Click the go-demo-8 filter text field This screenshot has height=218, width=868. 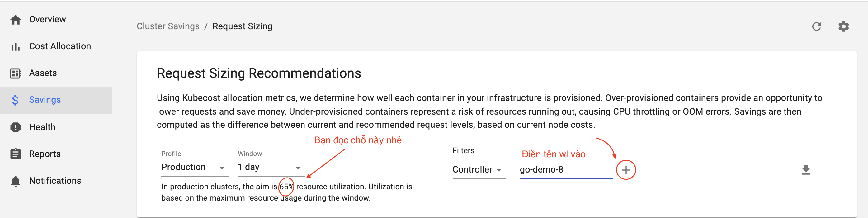point(566,169)
